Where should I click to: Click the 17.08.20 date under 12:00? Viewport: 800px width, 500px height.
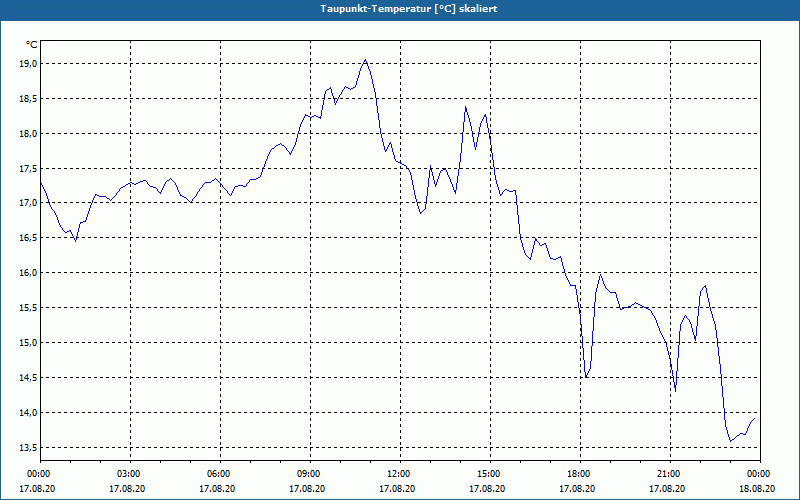pos(397,488)
